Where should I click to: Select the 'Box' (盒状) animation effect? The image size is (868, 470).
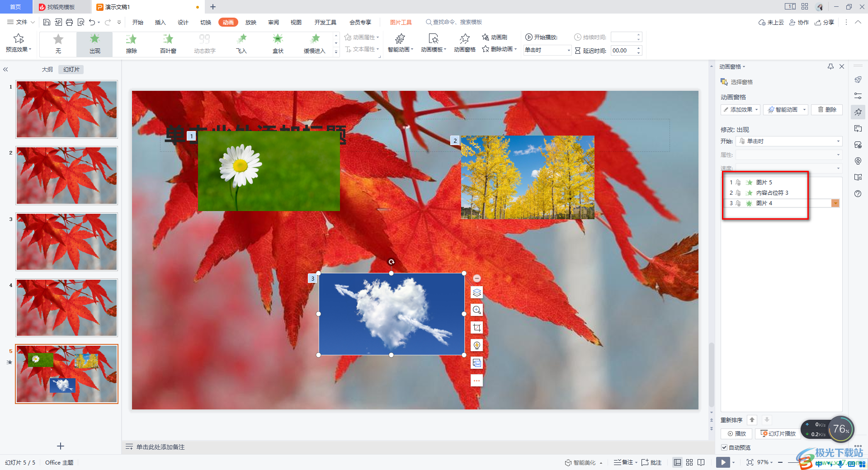278,44
